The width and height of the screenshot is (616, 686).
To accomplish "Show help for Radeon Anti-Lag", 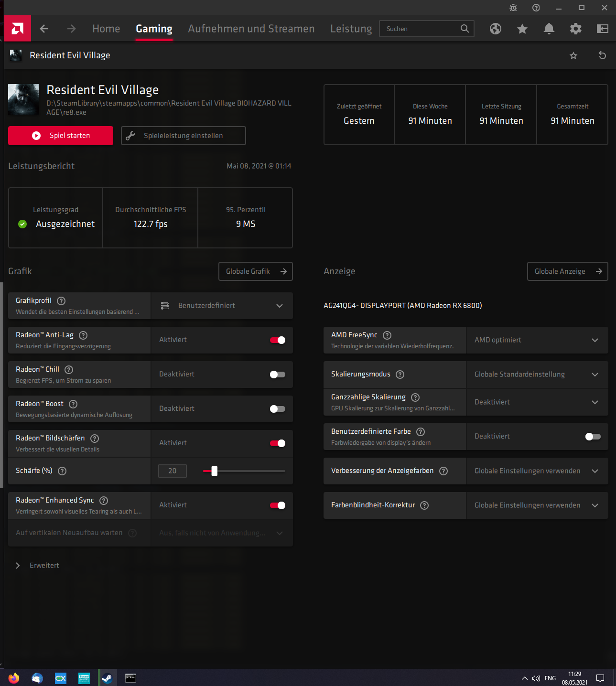I will [83, 335].
